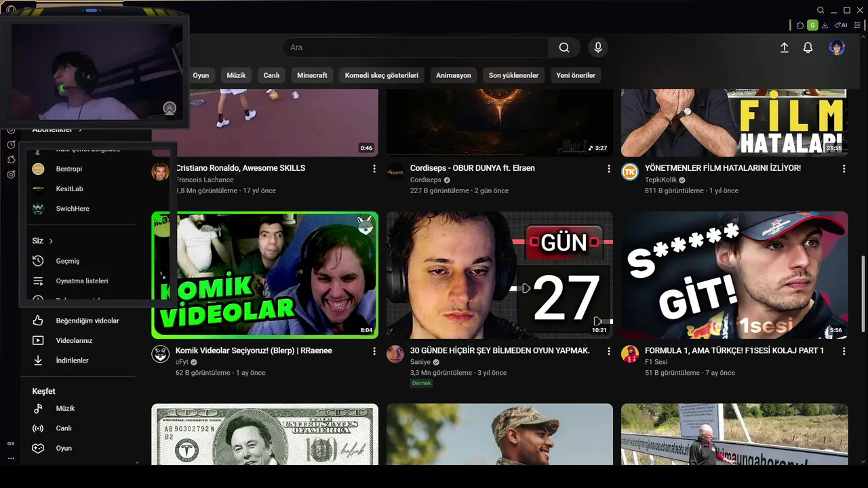
Task: Select the Minecraft filter chip
Action: (x=312, y=75)
